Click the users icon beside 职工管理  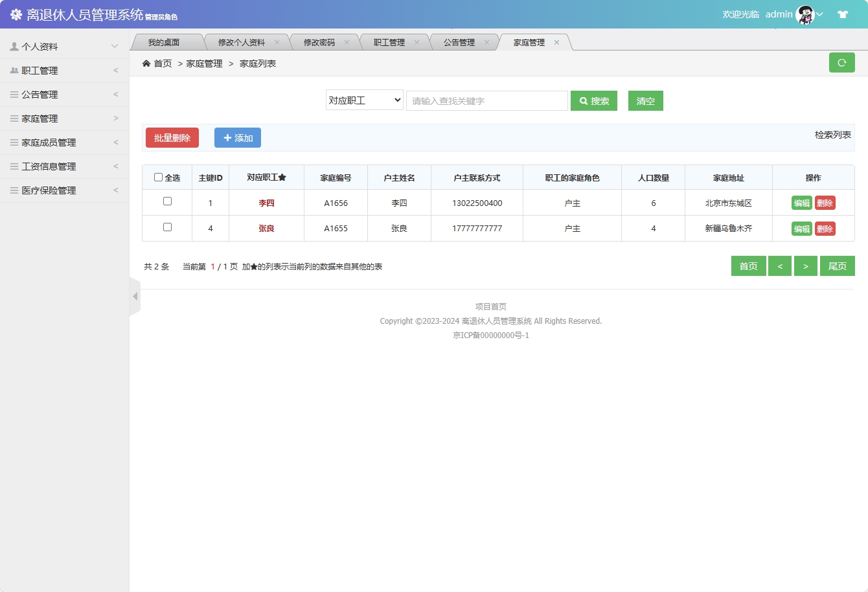coord(13,70)
